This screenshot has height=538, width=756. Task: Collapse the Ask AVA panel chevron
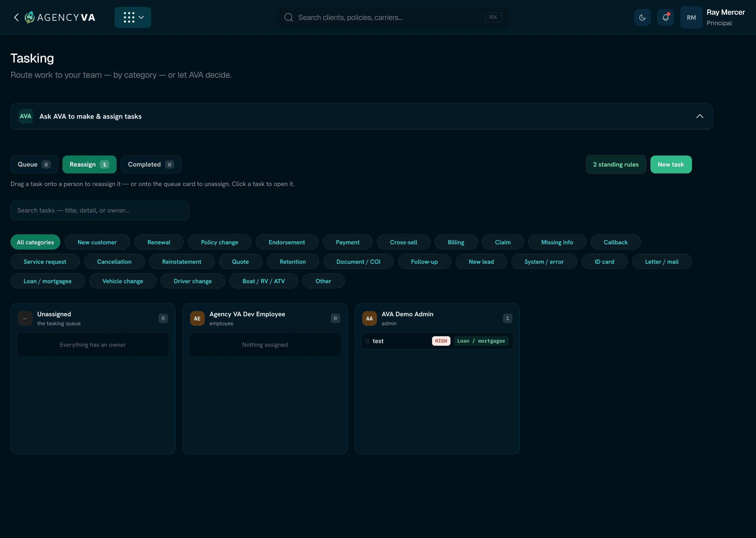pos(700,116)
